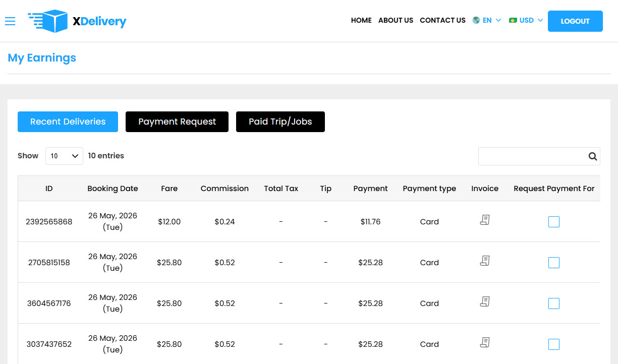
Task: Sort by Payment column header
Action: 370,189
